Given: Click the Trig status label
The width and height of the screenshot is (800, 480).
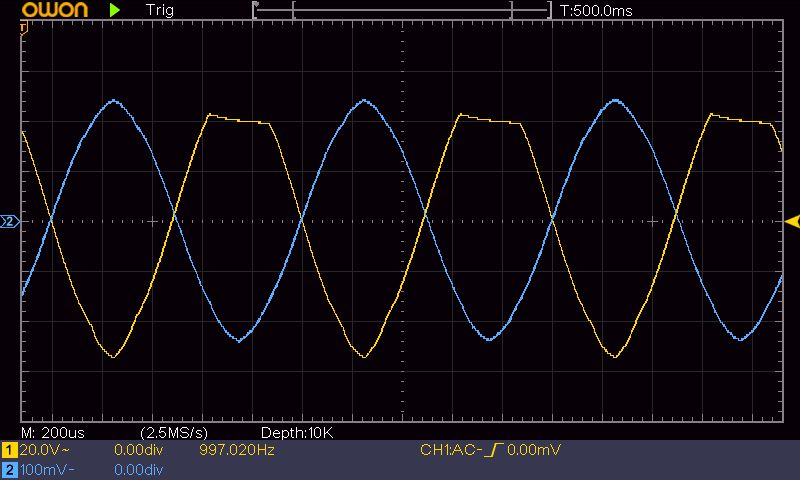Looking at the screenshot, I should click(160, 10).
